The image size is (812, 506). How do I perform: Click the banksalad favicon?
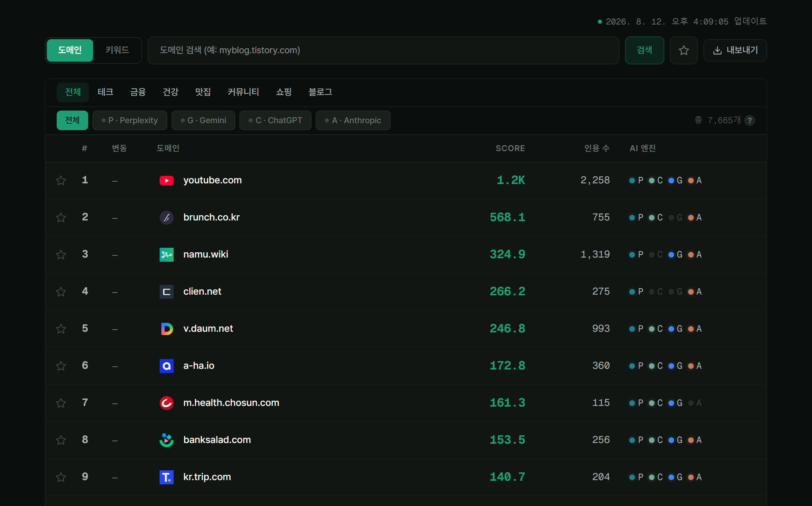167,440
